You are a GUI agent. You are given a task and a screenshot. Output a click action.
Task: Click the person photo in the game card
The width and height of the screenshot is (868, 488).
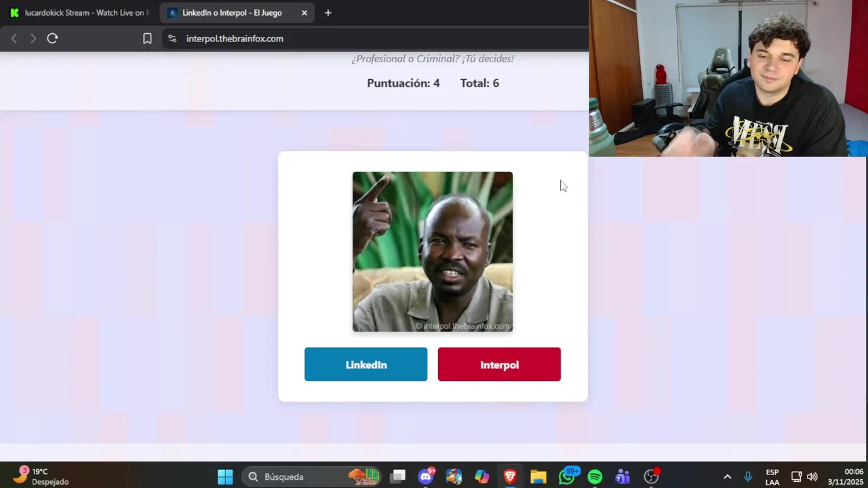click(433, 251)
